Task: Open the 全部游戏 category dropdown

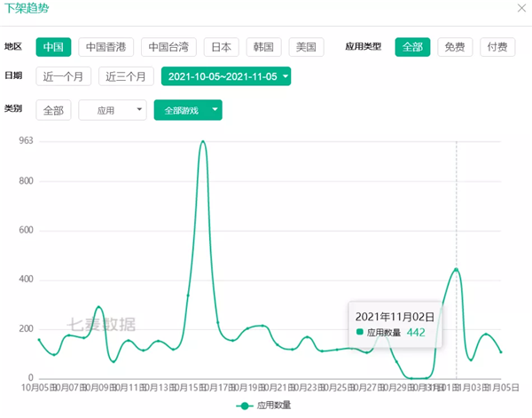Action: coord(188,110)
